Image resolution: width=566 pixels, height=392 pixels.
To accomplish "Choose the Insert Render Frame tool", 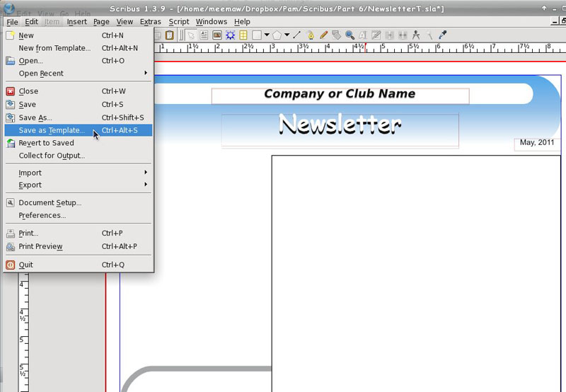I will coord(231,35).
